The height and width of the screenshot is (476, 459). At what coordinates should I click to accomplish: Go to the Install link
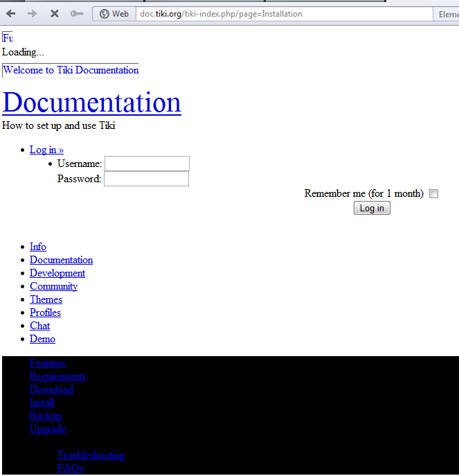pos(42,403)
